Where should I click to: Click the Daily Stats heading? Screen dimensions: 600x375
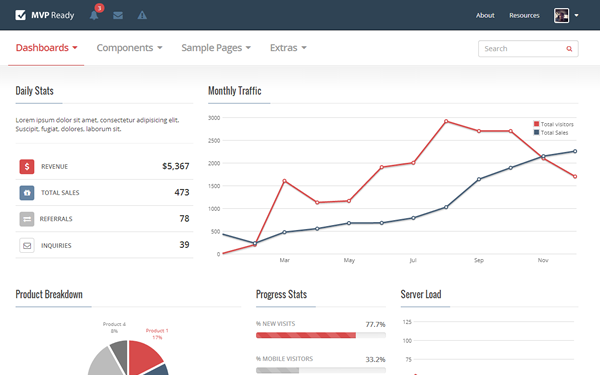point(34,91)
